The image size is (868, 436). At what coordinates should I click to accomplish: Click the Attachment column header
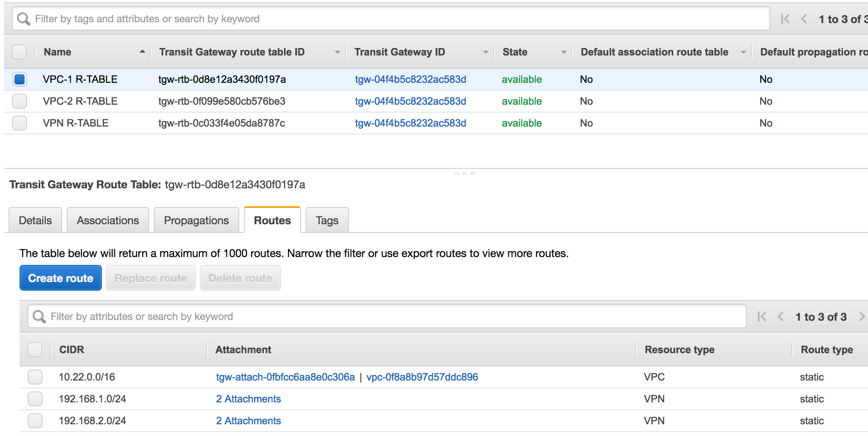243,350
